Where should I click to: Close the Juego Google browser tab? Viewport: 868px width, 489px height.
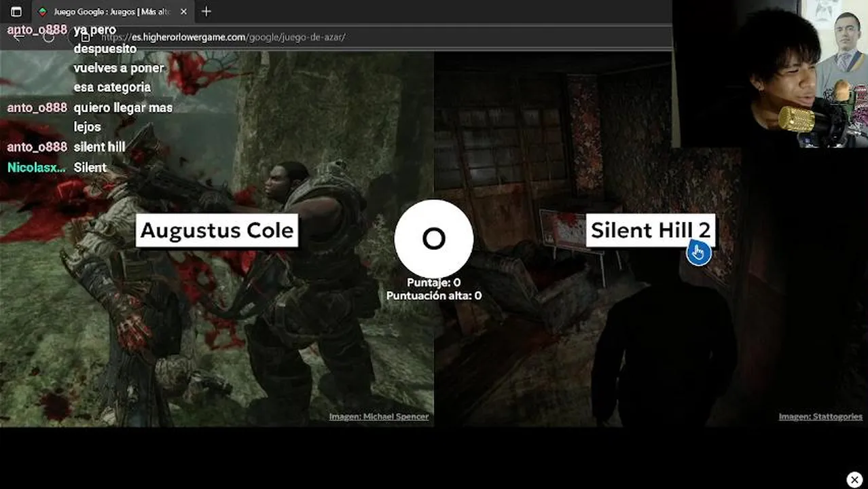(x=183, y=12)
